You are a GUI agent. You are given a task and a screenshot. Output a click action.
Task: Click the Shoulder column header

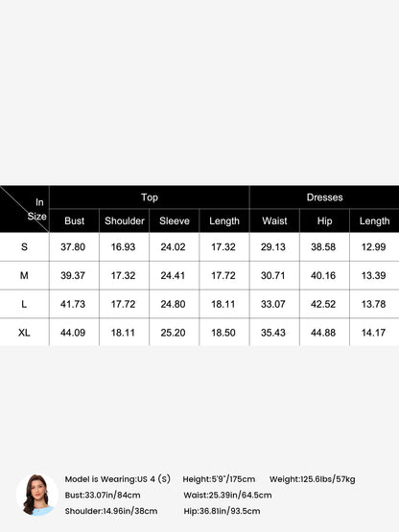click(125, 220)
